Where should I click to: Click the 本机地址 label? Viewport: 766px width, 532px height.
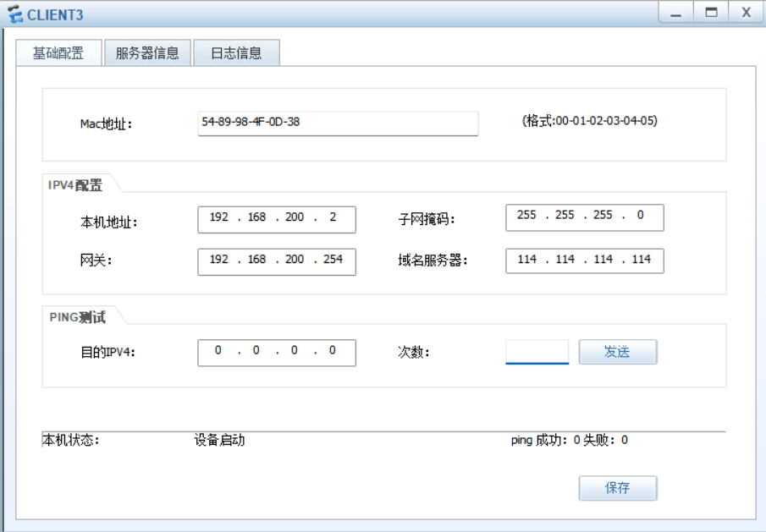pyautogui.click(x=109, y=222)
